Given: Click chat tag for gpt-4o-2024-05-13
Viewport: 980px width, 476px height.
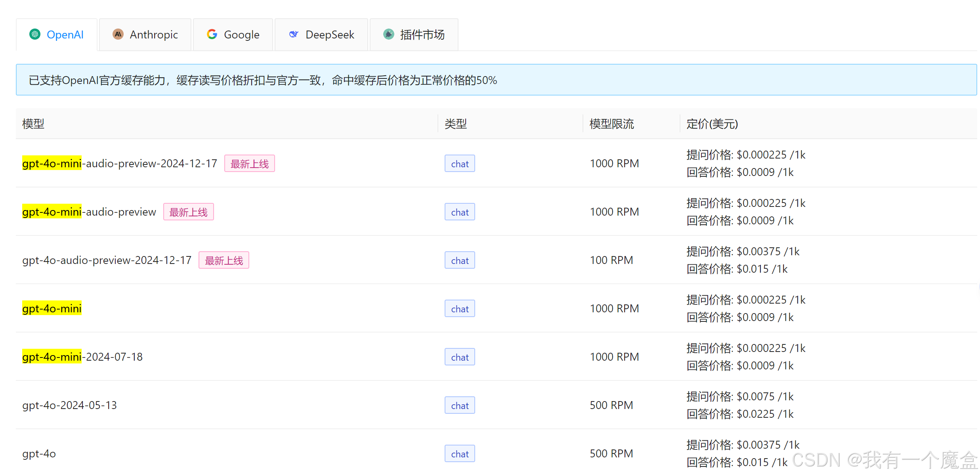Looking at the screenshot, I should point(460,405).
